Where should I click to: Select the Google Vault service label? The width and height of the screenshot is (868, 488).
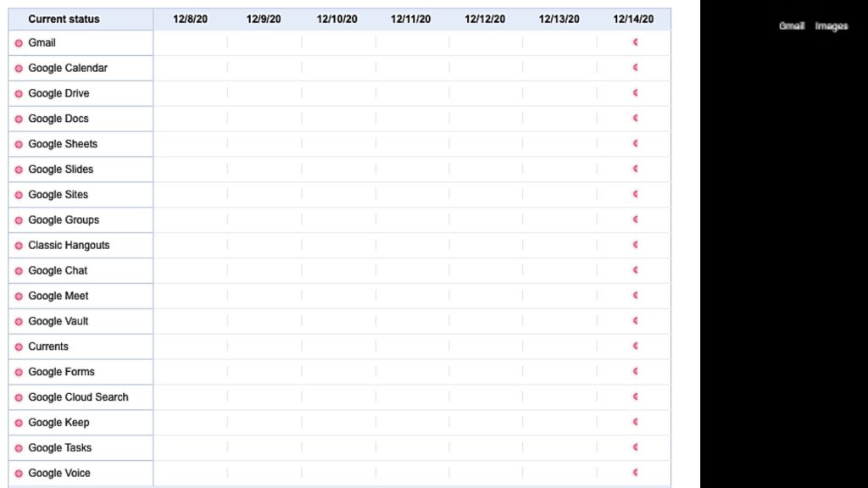tap(58, 321)
